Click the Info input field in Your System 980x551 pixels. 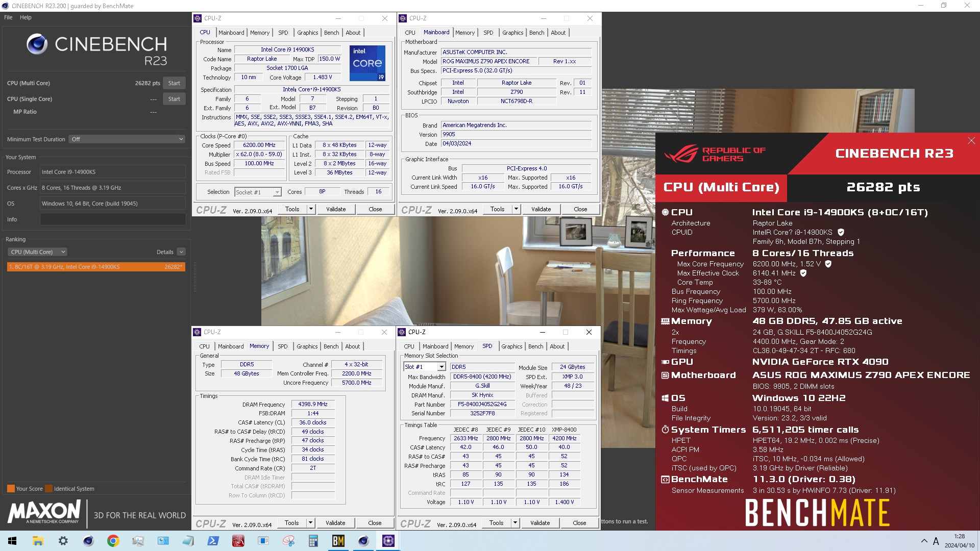(x=113, y=219)
